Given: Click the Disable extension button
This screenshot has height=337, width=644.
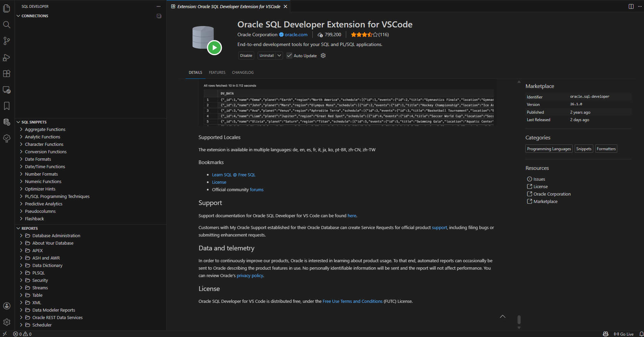Looking at the screenshot, I should (246, 55).
